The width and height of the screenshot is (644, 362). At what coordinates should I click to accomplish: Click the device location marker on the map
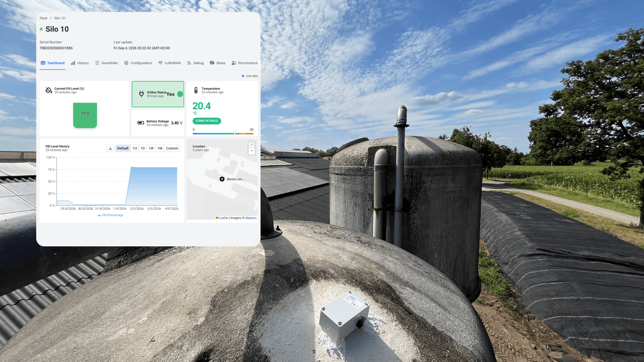pyautogui.click(x=222, y=179)
